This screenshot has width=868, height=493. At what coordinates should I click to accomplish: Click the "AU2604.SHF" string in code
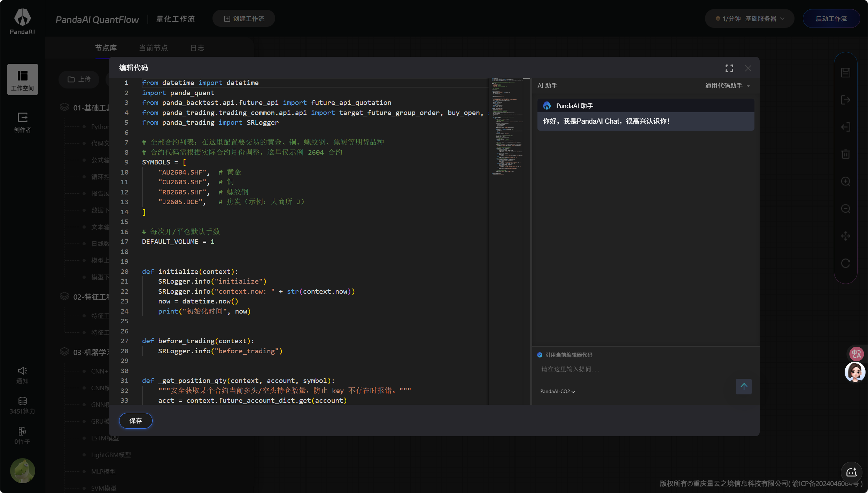pyautogui.click(x=182, y=172)
